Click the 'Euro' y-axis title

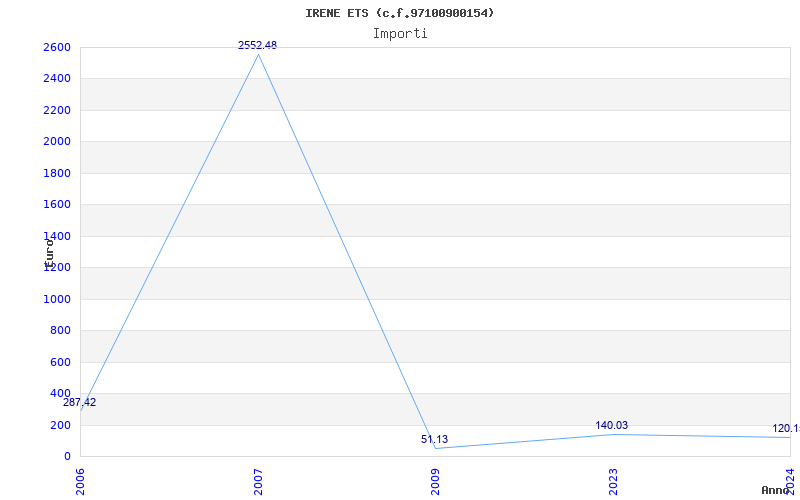pos(49,253)
